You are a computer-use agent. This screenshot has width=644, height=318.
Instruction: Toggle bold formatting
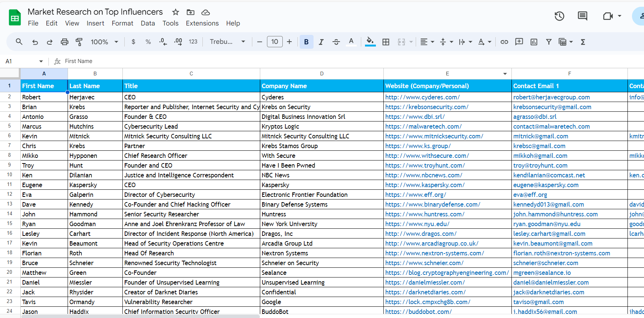click(x=306, y=42)
